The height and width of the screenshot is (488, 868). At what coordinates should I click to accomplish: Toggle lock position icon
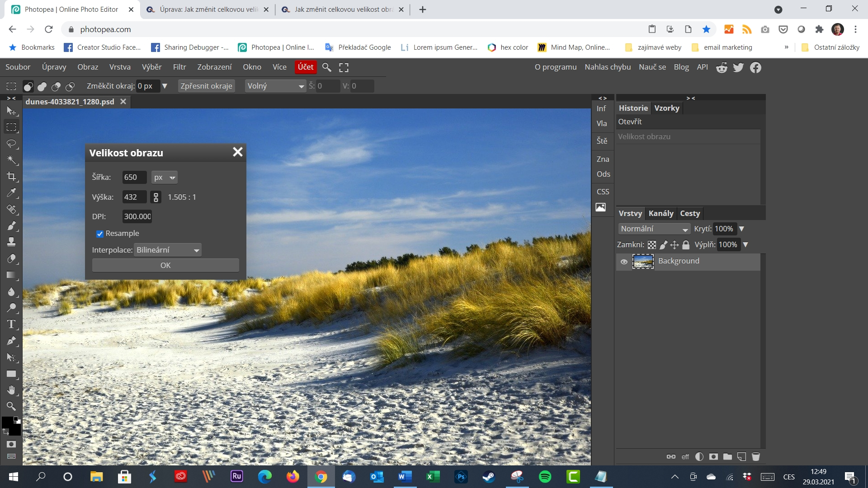point(675,245)
